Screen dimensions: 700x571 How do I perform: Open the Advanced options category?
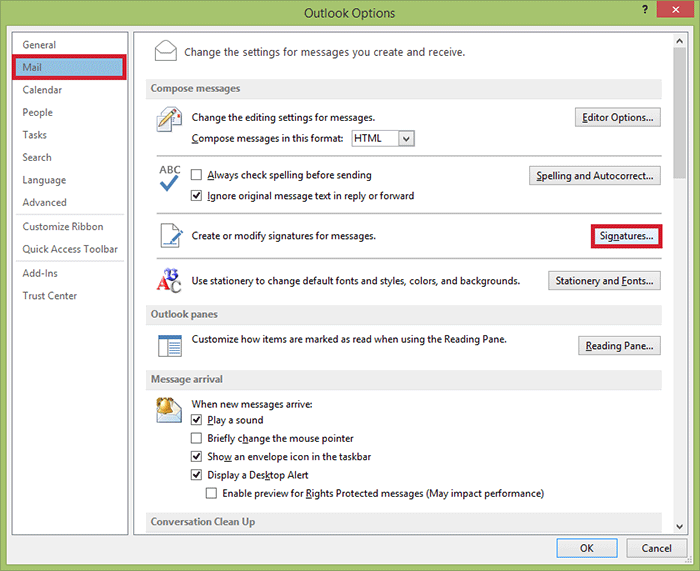click(x=70, y=202)
